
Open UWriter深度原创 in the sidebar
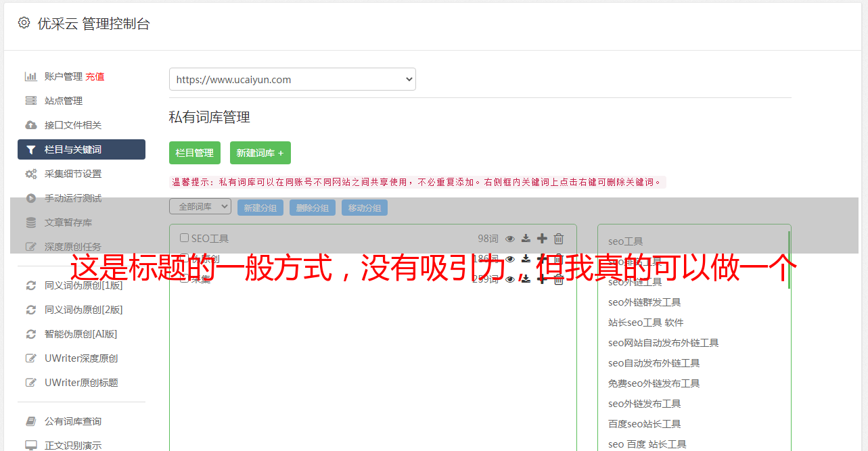click(81, 358)
